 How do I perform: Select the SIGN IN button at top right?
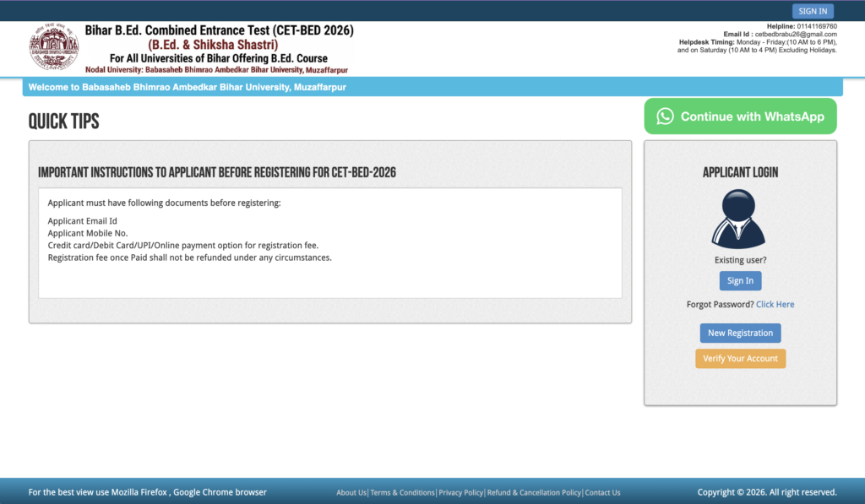coord(813,10)
